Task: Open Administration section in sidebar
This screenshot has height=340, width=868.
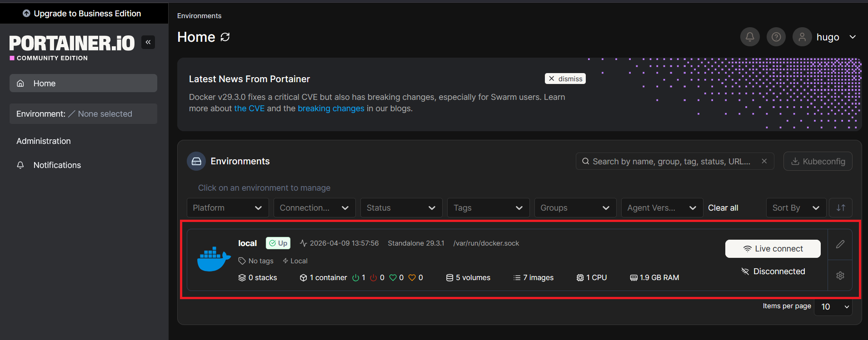Action: coord(44,141)
